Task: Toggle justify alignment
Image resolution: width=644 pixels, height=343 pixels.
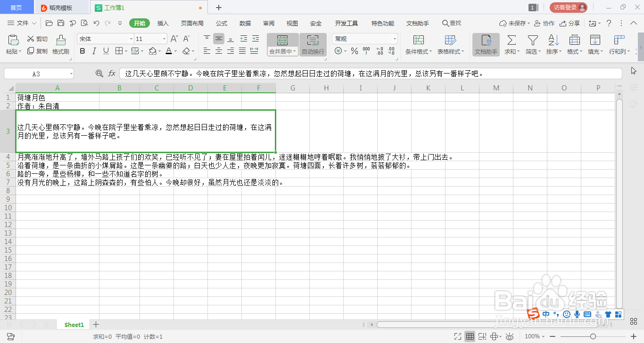Action: coord(242,51)
